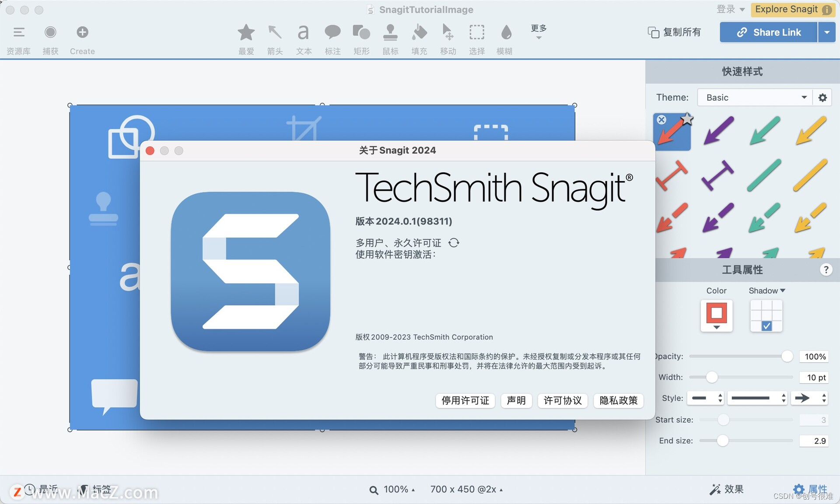Select the Stamp (鼠标) tool
Screen dimensions: 840x504
tap(390, 32)
